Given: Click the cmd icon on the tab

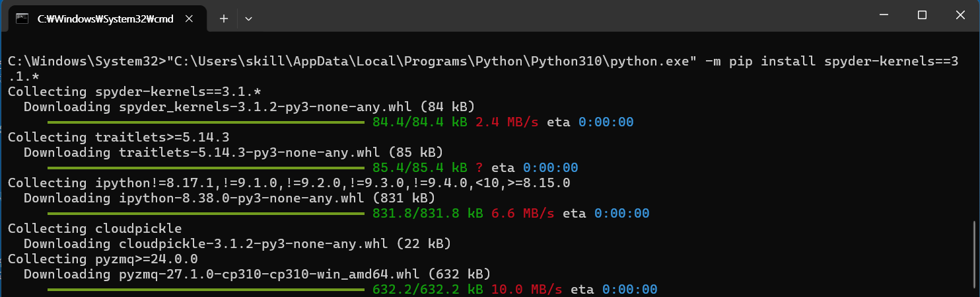Looking at the screenshot, I should pos(22,19).
